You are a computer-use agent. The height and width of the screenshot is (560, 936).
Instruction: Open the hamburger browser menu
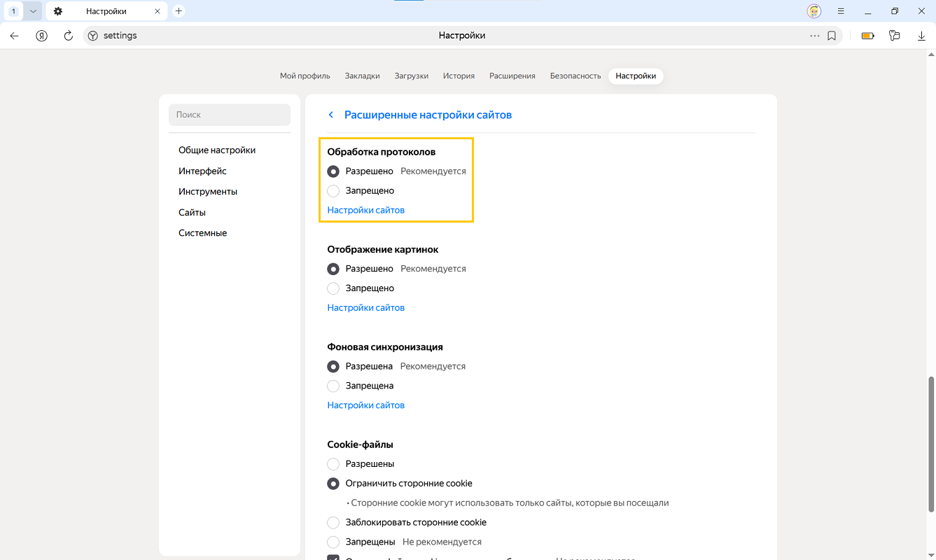point(841,11)
